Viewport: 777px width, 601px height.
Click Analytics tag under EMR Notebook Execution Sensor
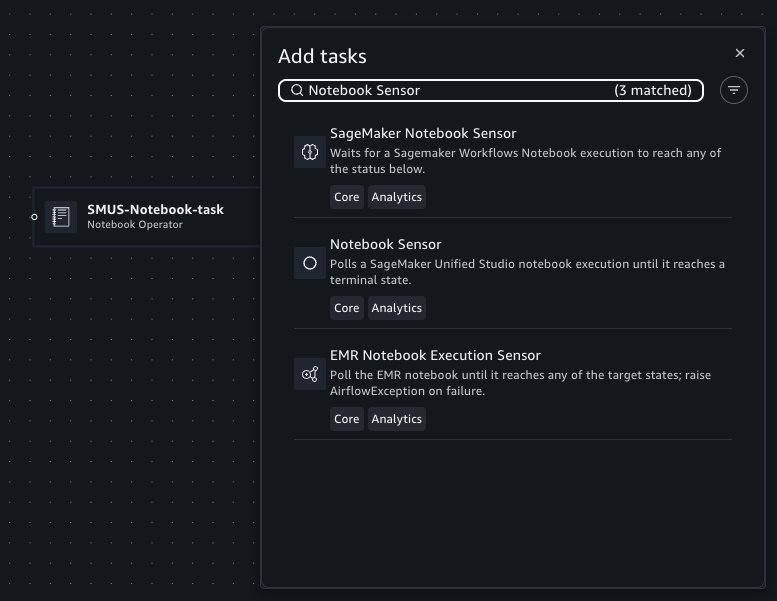click(396, 419)
